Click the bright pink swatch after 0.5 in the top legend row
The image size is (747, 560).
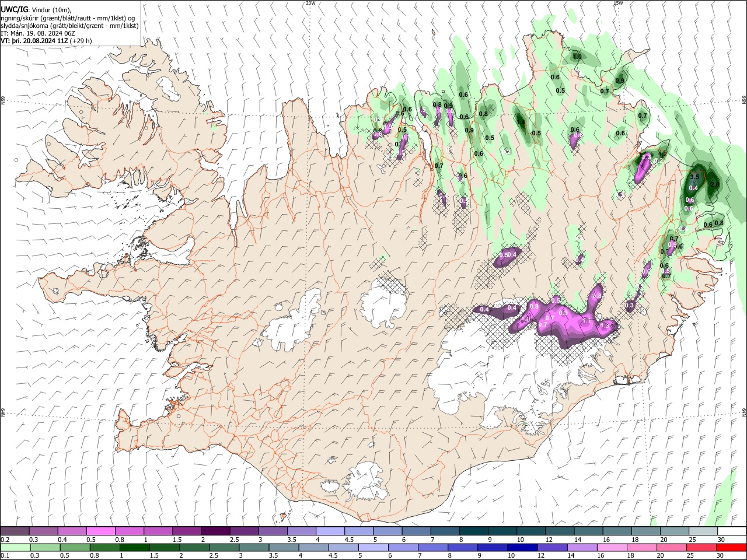[101, 531]
